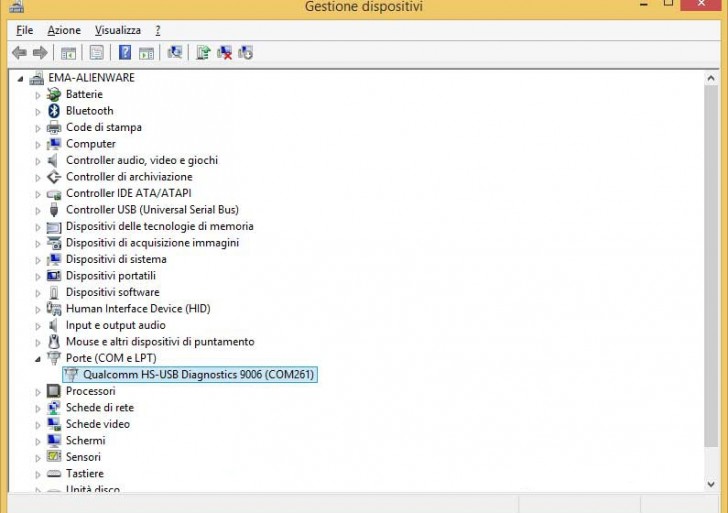Click the Processori chip icon
728x513 pixels.
[54, 391]
